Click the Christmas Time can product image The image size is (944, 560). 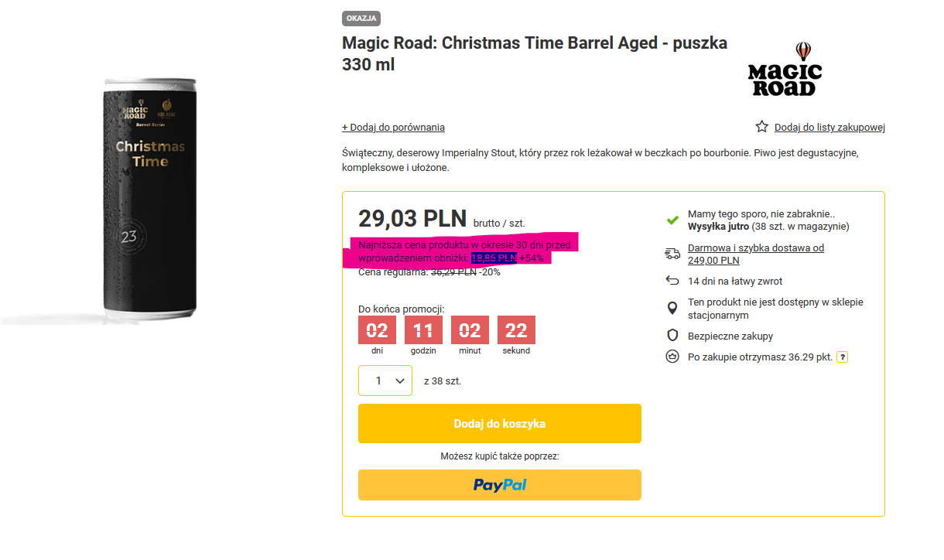(150, 200)
